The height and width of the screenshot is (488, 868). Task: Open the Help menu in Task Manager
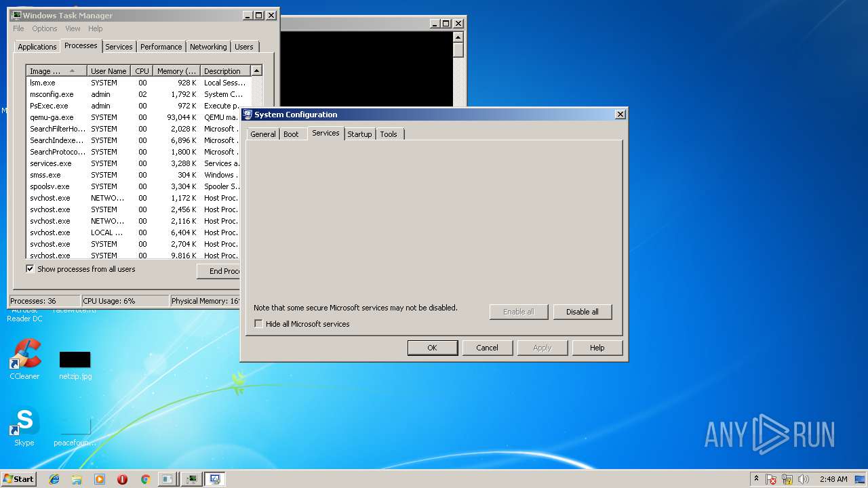click(95, 28)
